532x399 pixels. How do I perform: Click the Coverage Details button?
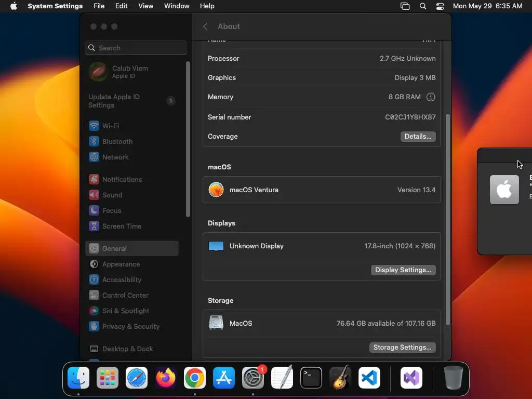point(418,137)
